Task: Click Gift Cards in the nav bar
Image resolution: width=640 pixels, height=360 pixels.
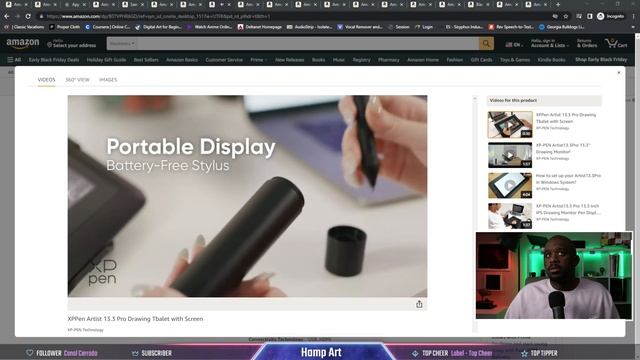Action: tap(481, 60)
